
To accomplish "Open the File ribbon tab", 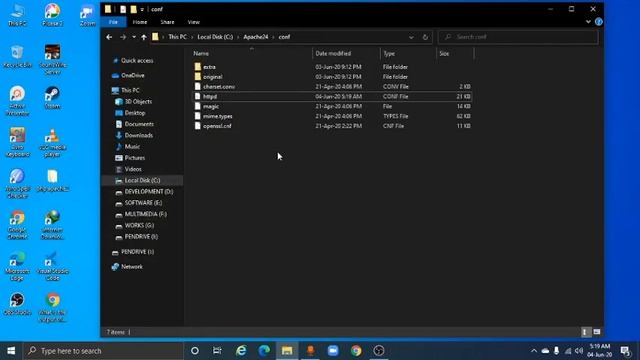I will pos(113,22).
